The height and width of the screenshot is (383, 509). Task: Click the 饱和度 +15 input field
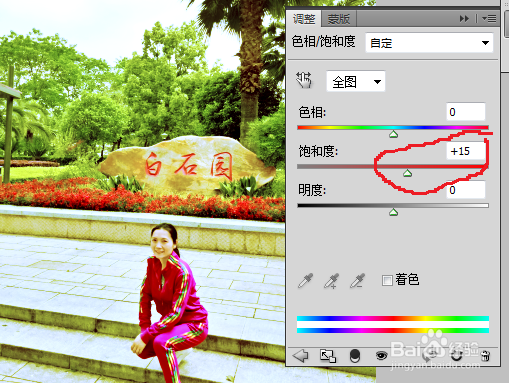pyautogui.click(x=466, y=151)
